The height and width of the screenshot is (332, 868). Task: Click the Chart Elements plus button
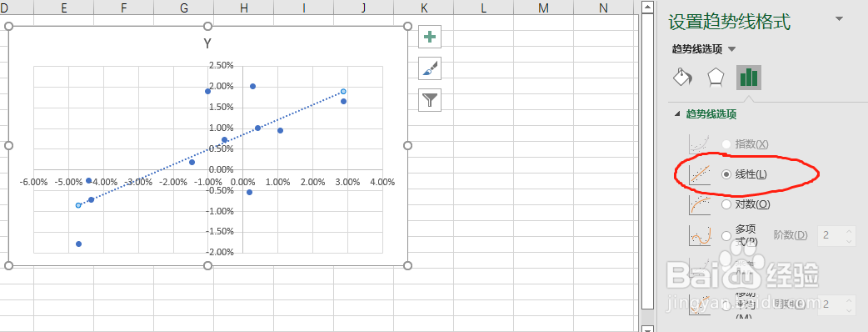point(430,38)
